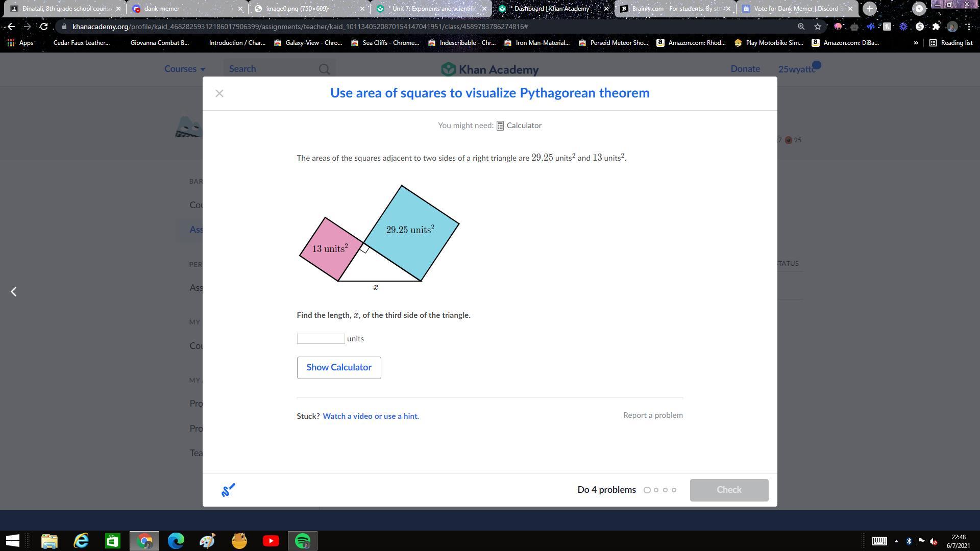Screen dimensions: 980x551
Task: Open Spotify from the taskbar
Action: click(x=303, y=541)
